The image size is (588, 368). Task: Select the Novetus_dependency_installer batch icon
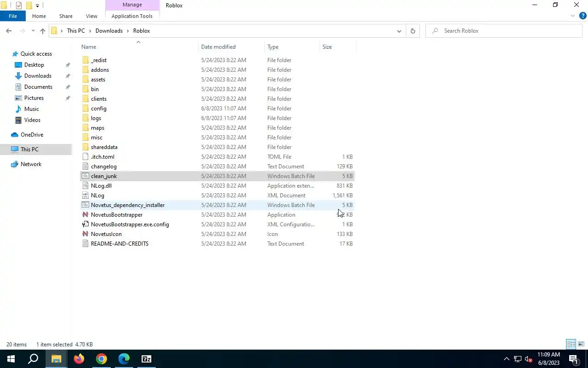85,205
